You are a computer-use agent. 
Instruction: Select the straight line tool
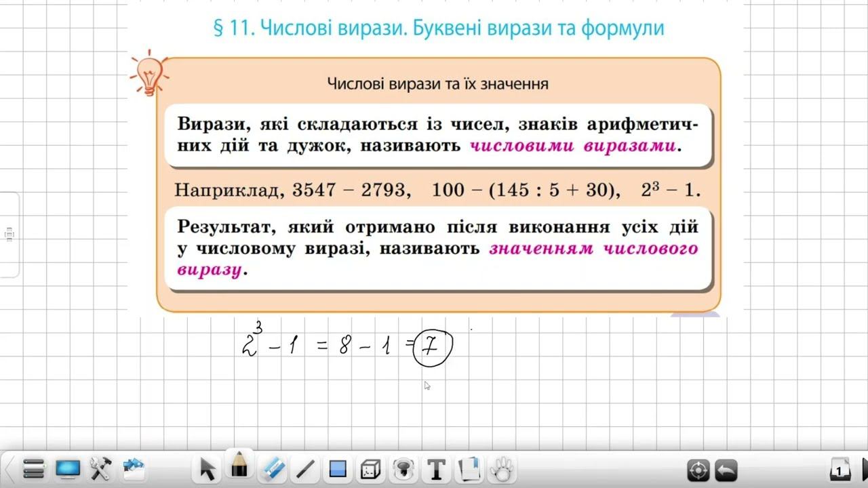306,469
